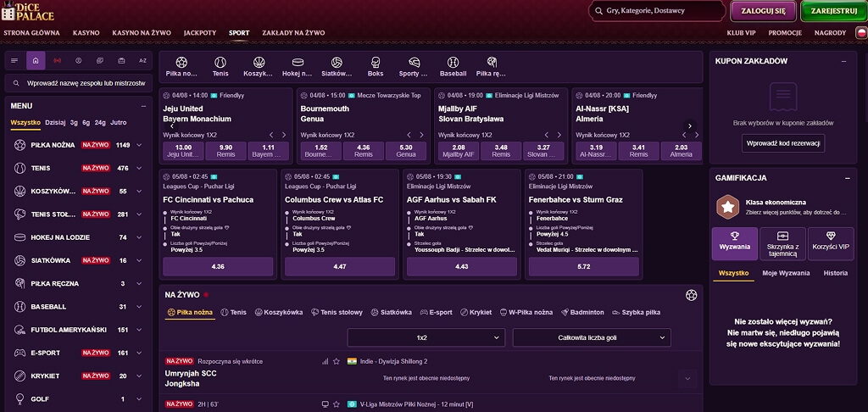Expand the E-sport menu category
Image resolution: width=868 pixels, height=412 pixels.
pos(139,353)
